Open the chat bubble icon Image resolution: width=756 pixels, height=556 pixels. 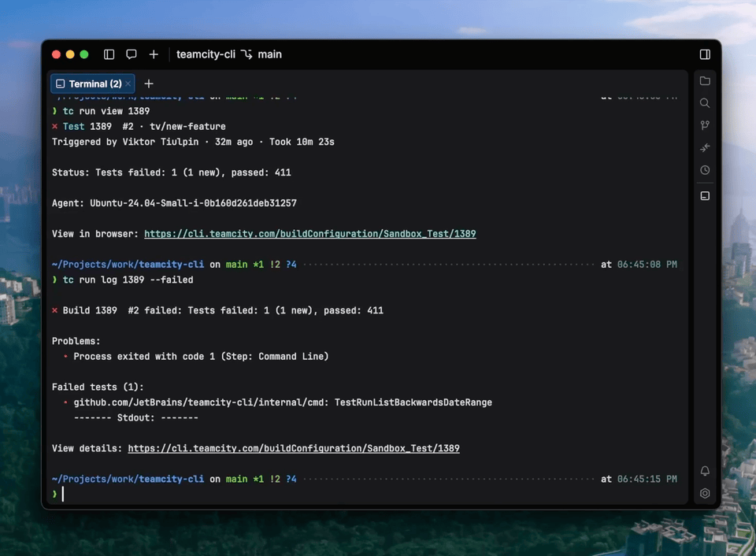coord(132,54)
